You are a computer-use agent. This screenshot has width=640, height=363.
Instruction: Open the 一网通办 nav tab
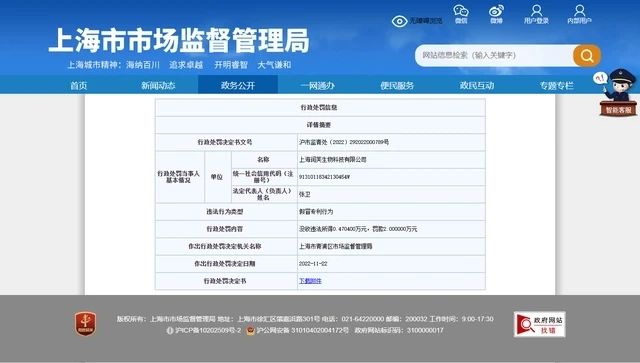tap(318, 85)
